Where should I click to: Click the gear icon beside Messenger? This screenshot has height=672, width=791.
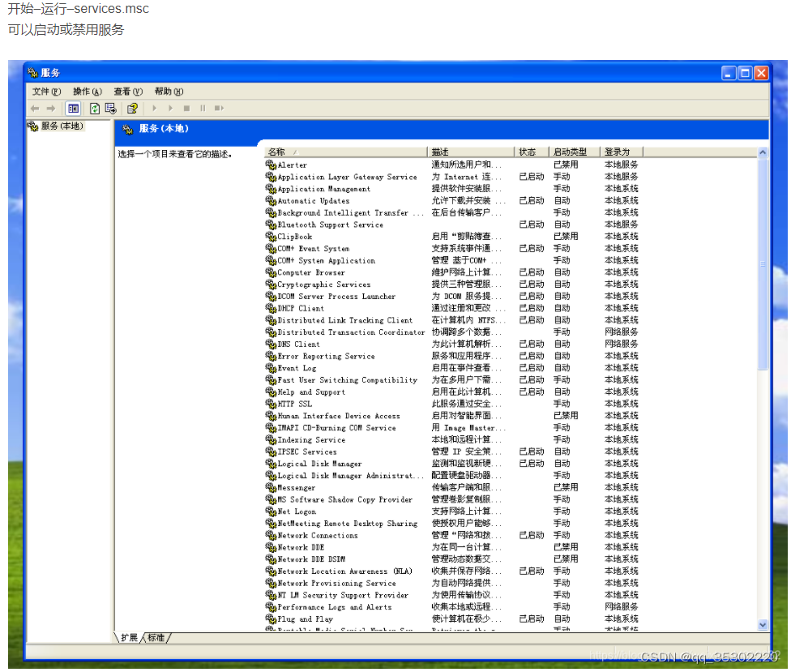(x=271, y=488)
